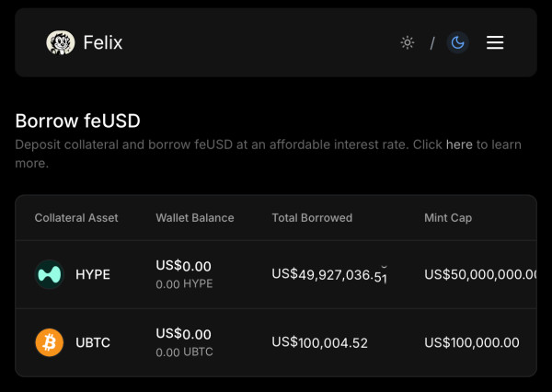The width and height of the screenshot is (552, 392).
Task: Click the HYPE token icon
Action: (49, 274)
